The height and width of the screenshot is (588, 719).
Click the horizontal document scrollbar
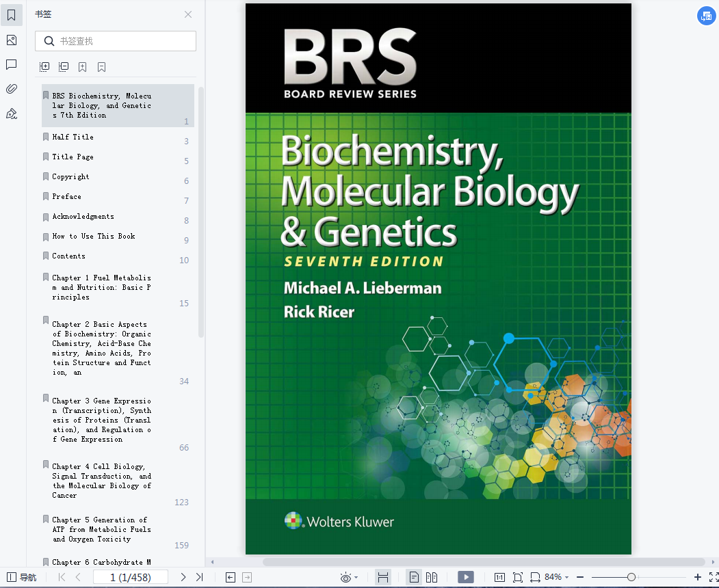tap(483, 562)
